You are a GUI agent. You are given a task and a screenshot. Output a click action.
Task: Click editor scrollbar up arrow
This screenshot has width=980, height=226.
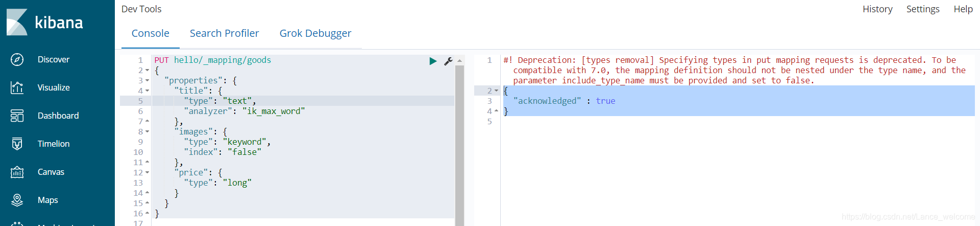459,61
